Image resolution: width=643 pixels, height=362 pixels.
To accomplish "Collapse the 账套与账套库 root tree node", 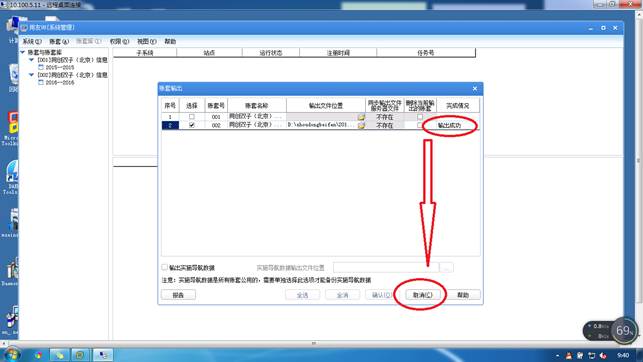I will [x=23, y=52].
